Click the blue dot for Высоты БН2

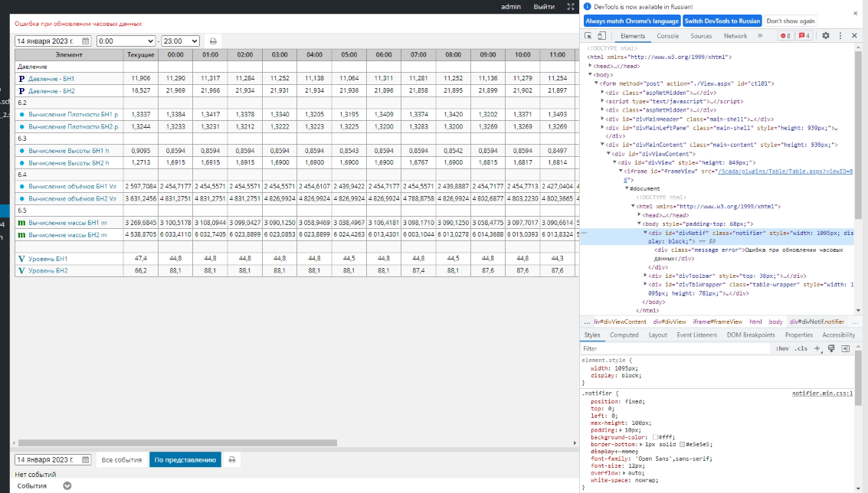pyautogui.click(x=22, y=162)
